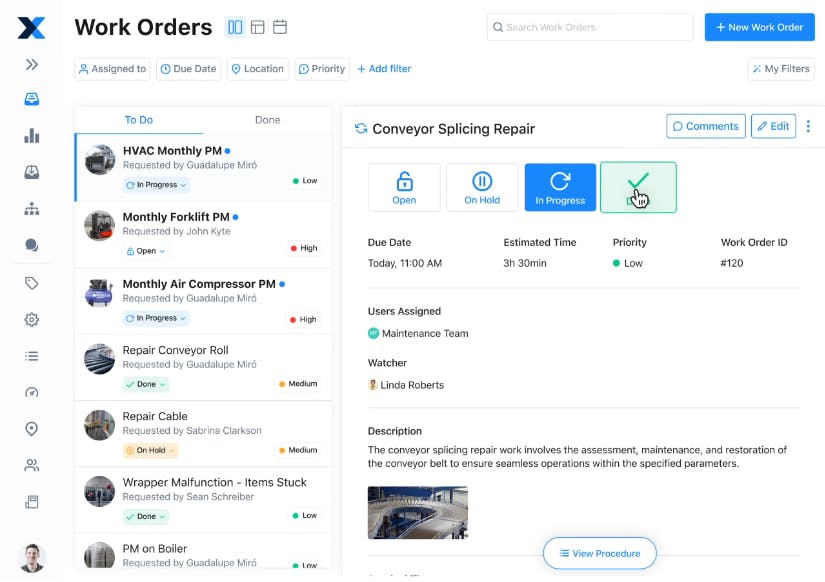The image size is (825, 582).
Task: Switch to the calendar view of work orders
Action: 280,27
